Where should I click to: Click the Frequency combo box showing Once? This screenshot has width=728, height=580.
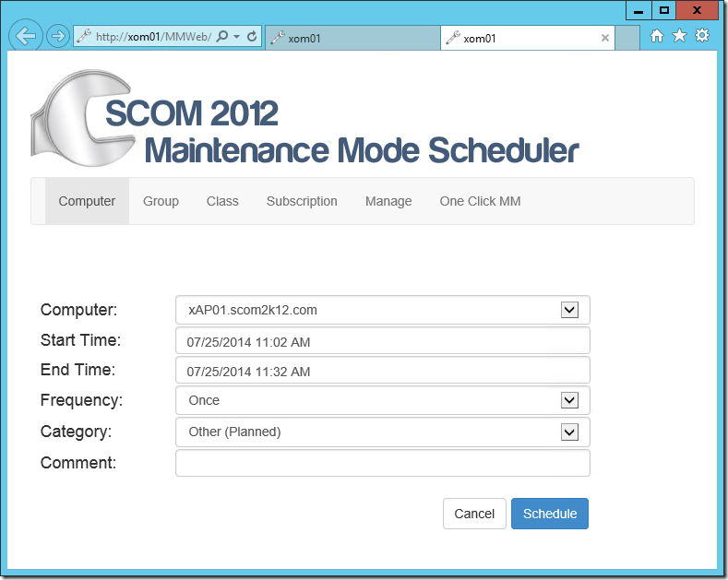pos(383,400)
